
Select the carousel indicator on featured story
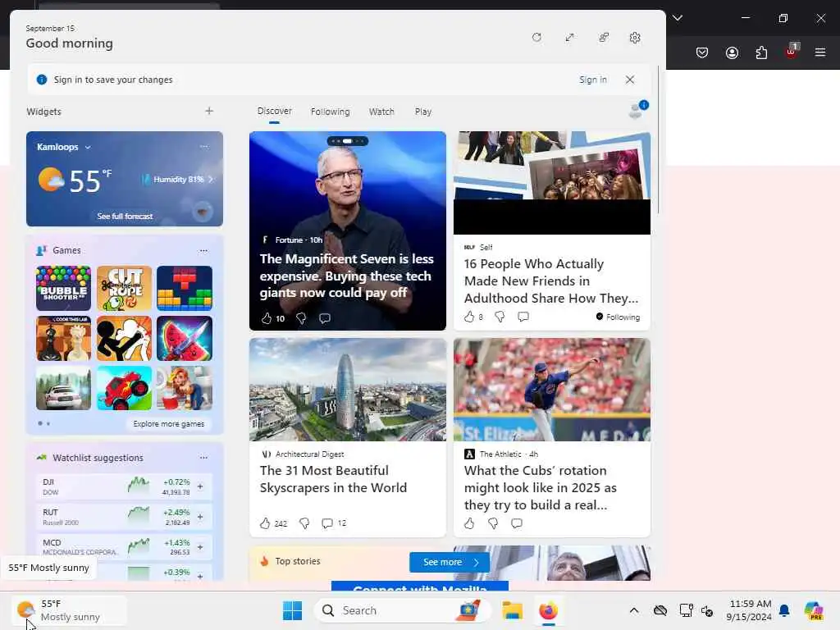(347, 141)
